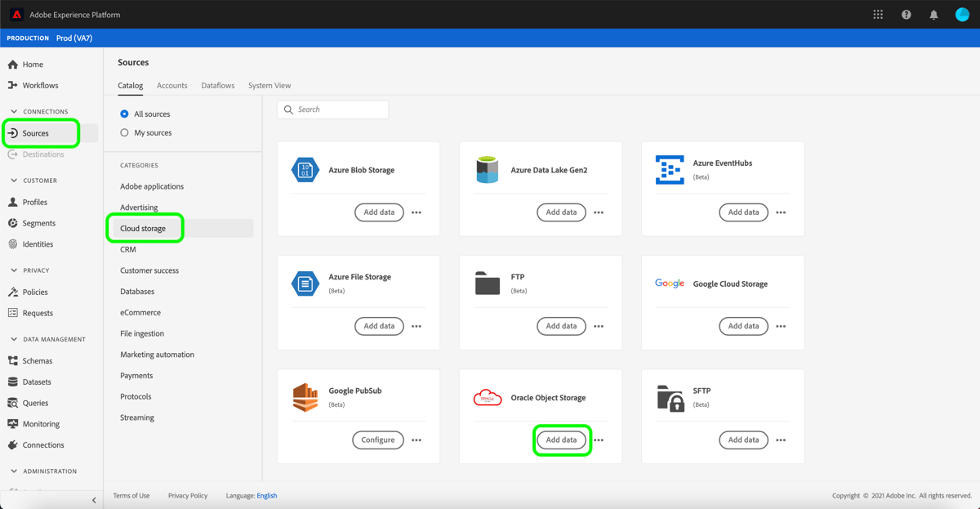Select the Adobe applications category
Viewport: 980px width, 509px height.
(152, 186)
